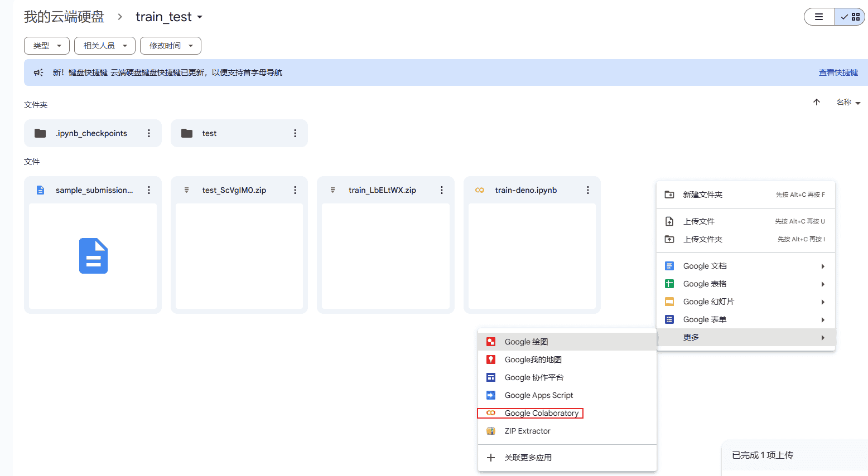The height and width of the screenshot is (476, 868).
Task: Open the 修改时间 filter dropdown
Action: click(170, 45)
